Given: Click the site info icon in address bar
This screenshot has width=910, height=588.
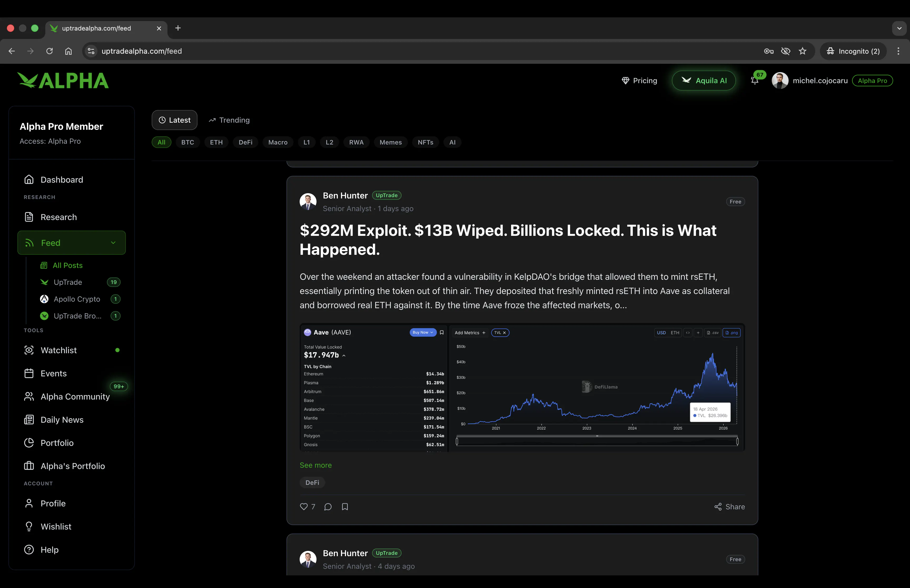Looking at the screenshot, I should 91,51.
